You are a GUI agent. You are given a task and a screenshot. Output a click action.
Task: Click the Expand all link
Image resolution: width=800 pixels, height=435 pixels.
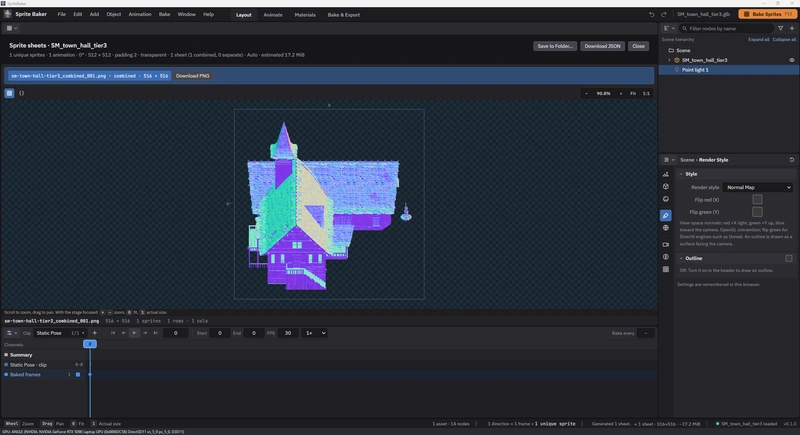pyautogui.click(x=759, y=39)
